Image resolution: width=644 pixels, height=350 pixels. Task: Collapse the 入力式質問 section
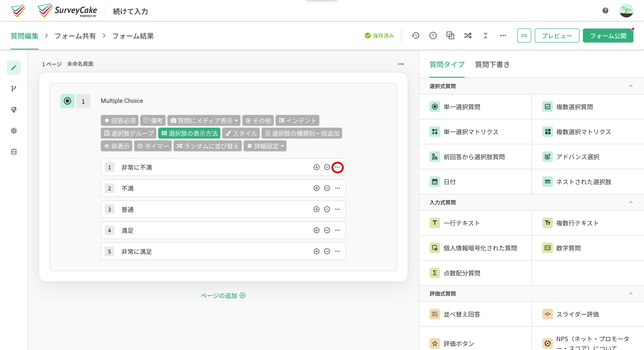pos(631,202)
